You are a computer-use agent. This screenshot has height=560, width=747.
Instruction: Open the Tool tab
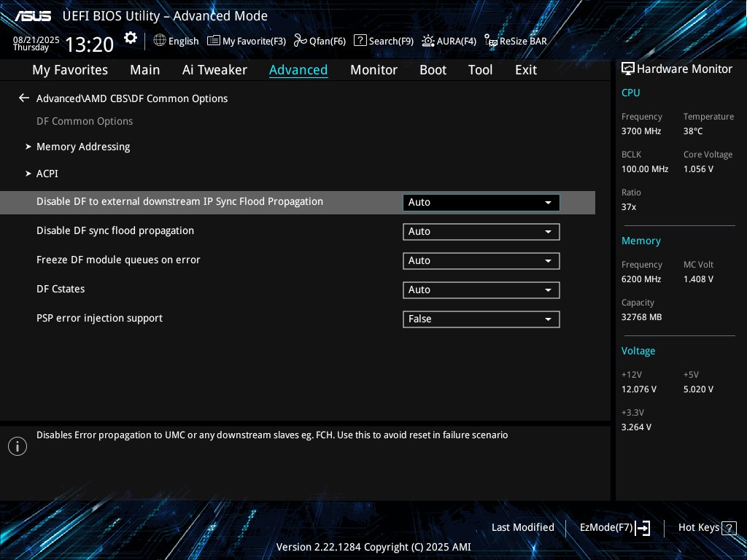[x=480, y=70]
